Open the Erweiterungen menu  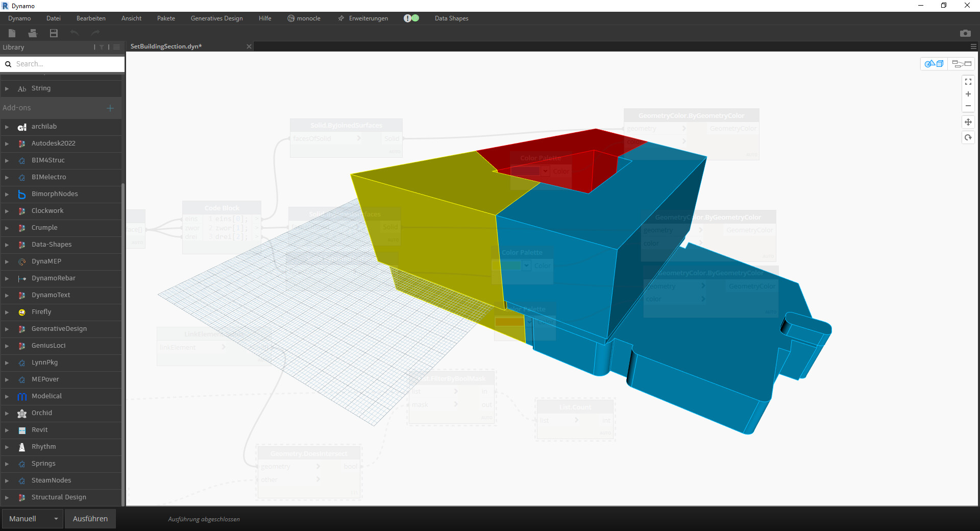click(x=363, y=18)
